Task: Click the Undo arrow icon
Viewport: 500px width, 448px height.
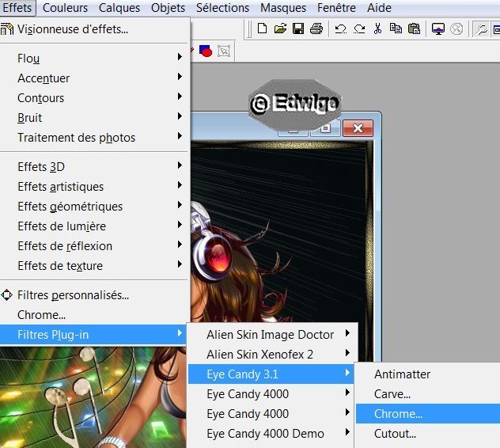Action: click(x=340, y=29)
